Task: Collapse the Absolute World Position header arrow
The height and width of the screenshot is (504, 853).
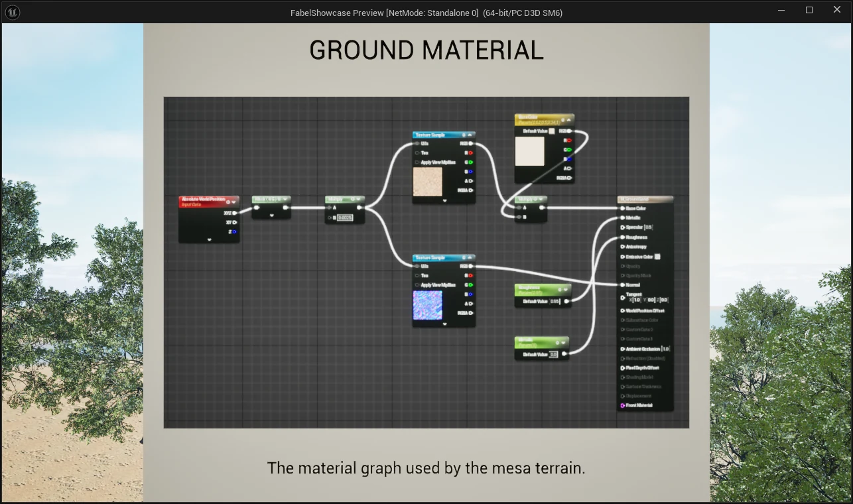Action: coord(234,202)
